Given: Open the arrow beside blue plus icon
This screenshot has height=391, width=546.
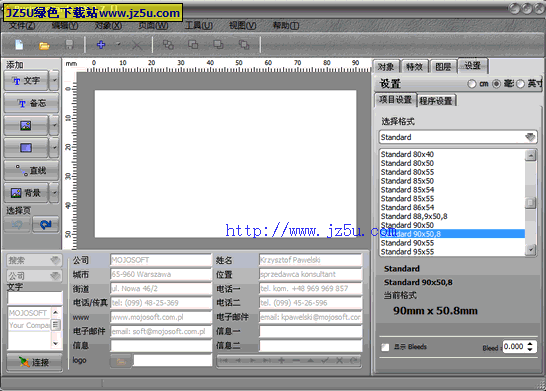Looking at the screenshot, I should tap(118, 44).
